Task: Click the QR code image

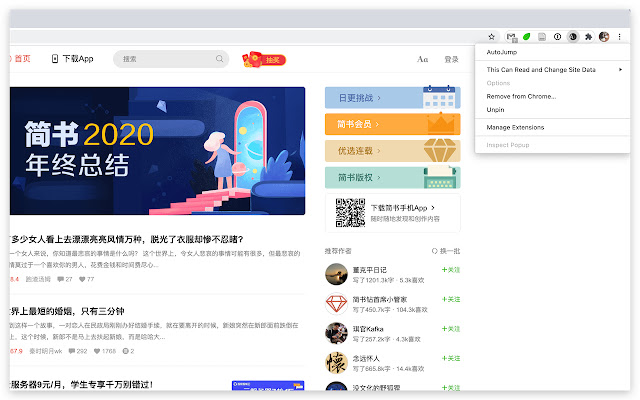Action: [x=350, y=213]
